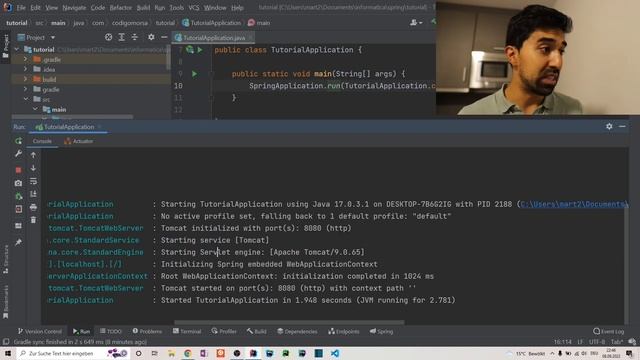This screenshot has width=640, height=360.
Task: Hide the Run tool window
Action: coord(622,127)
